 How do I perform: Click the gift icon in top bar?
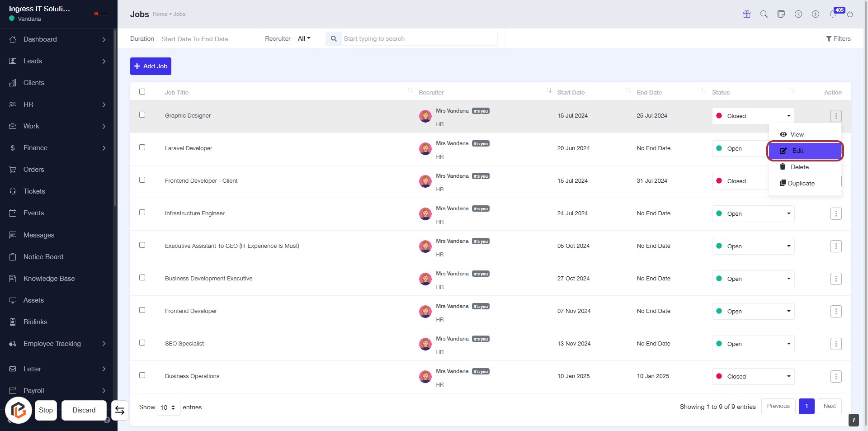click(x=746, y=14)
